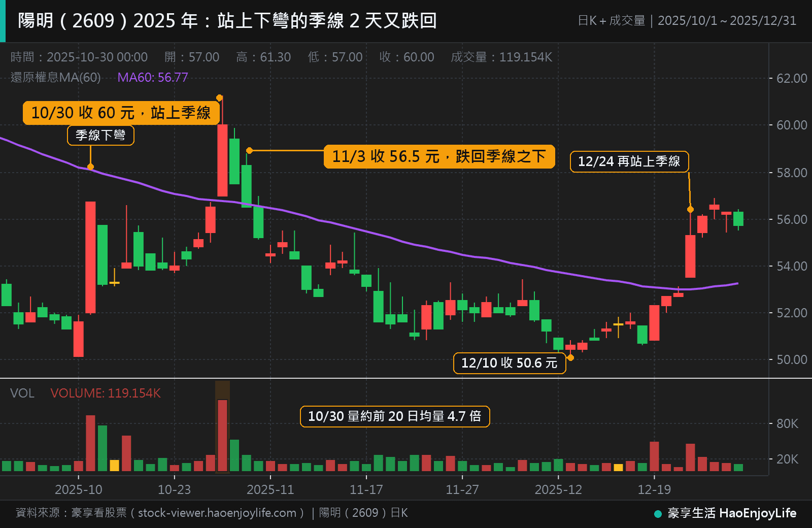
Task: Click the date range label 2025/10/1～2025/12/31
Action: coord(727,21)
